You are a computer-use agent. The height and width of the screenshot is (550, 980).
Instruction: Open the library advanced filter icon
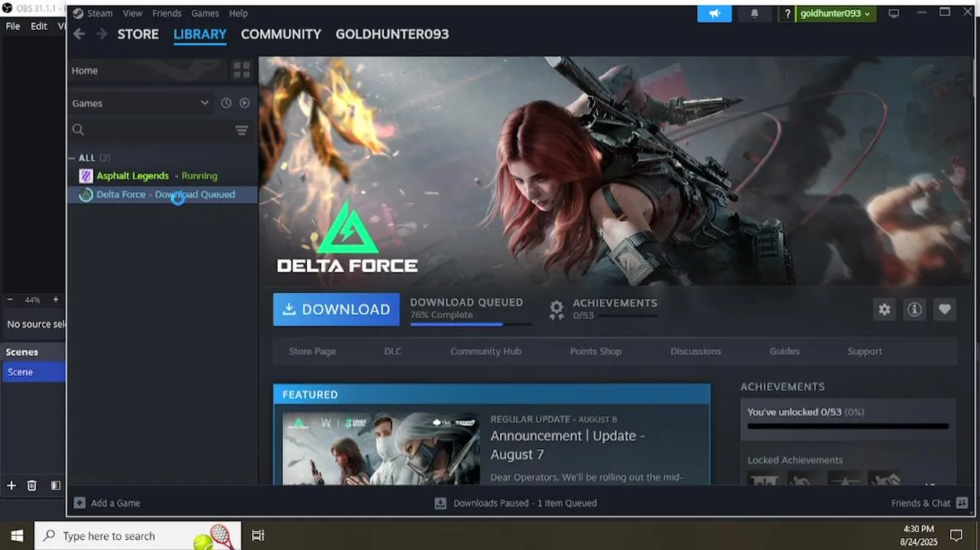(x=241, y=130)
